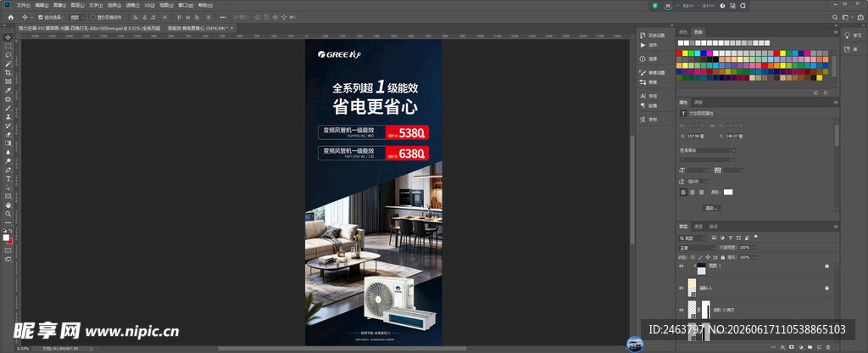Select the Crop tool
This screenshot has width=868, height=353.
tap(8, 73)
